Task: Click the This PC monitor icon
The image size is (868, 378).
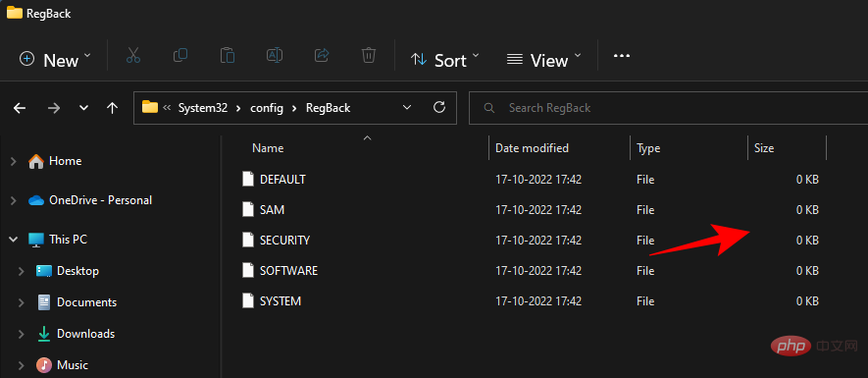Action: (36, 240)
